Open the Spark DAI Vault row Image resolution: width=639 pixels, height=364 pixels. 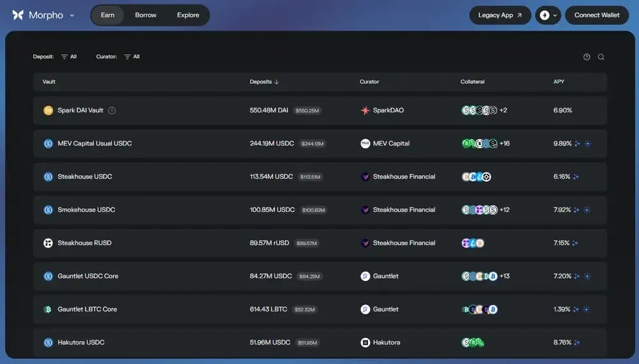(x=320, y=110)
